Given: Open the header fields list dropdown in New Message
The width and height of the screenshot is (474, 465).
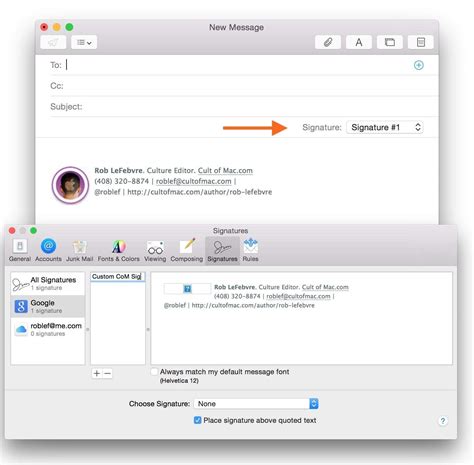Looking at the screenshot, I should pos(84,42).
